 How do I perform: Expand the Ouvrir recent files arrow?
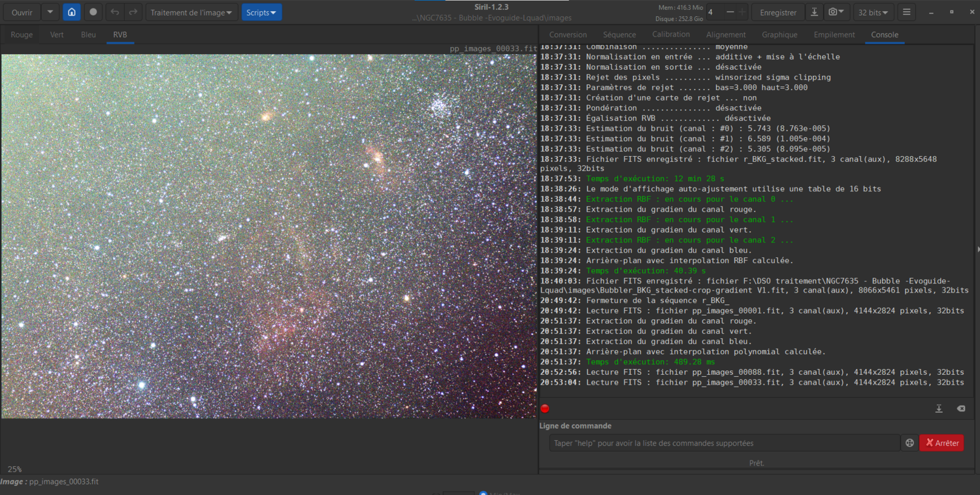pyautogui.click(x=50, y=12)
